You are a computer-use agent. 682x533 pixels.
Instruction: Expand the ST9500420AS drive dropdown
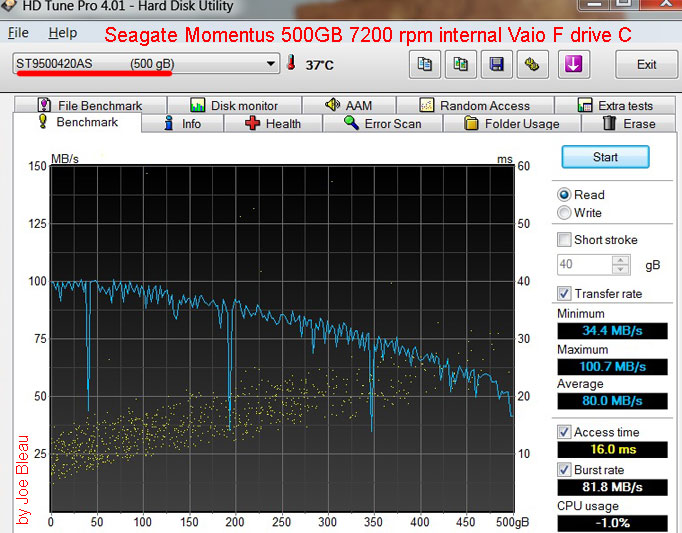[x=271, y=64]
